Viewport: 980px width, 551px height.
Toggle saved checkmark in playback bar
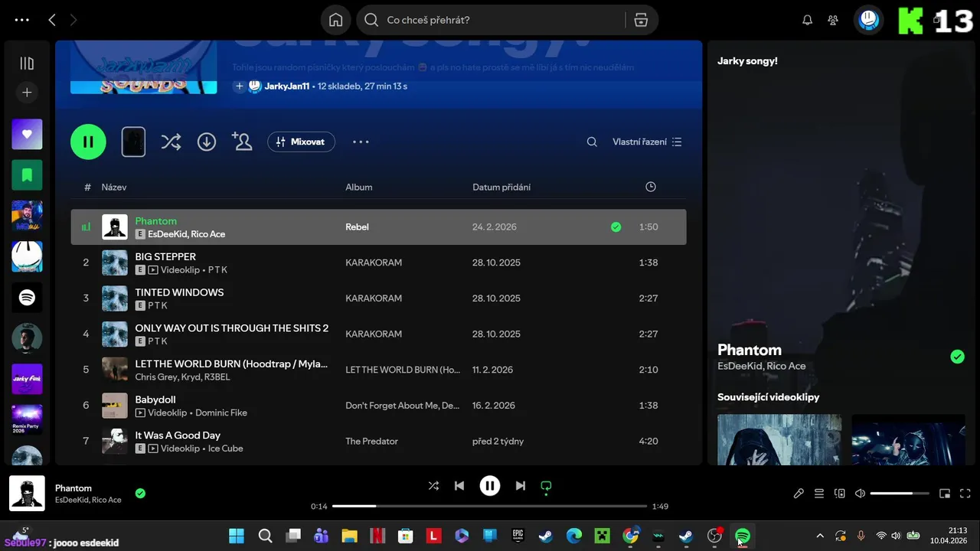140,494
